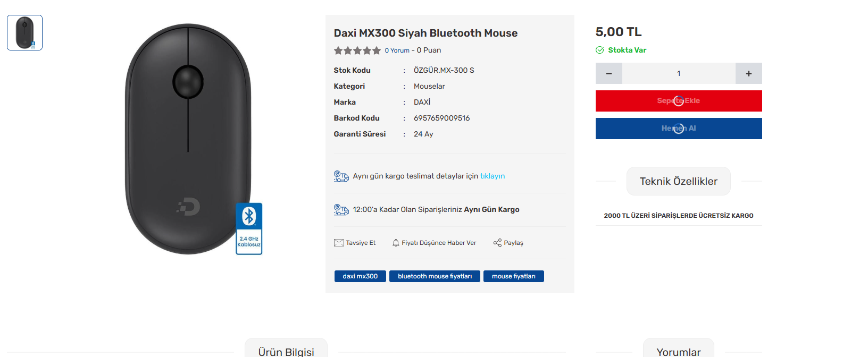Viewport: 868px width, 357px height.
Task: Click the cargo truck icon beside Aynı gün kargo
Action: pos(341,176)
